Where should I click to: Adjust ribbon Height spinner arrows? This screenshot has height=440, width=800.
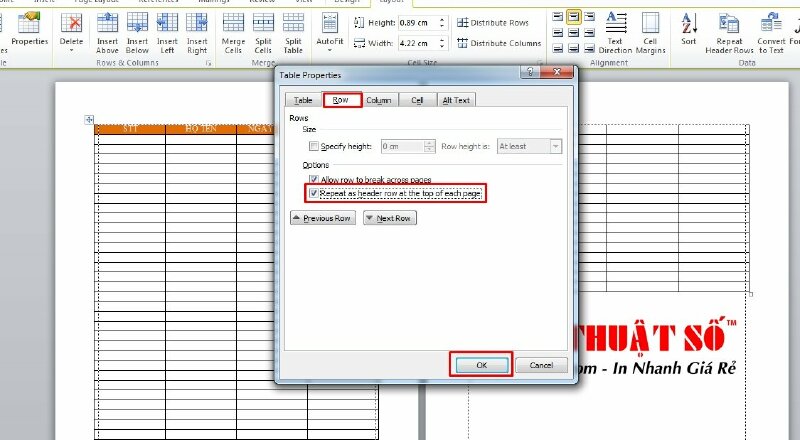point(442,23)
